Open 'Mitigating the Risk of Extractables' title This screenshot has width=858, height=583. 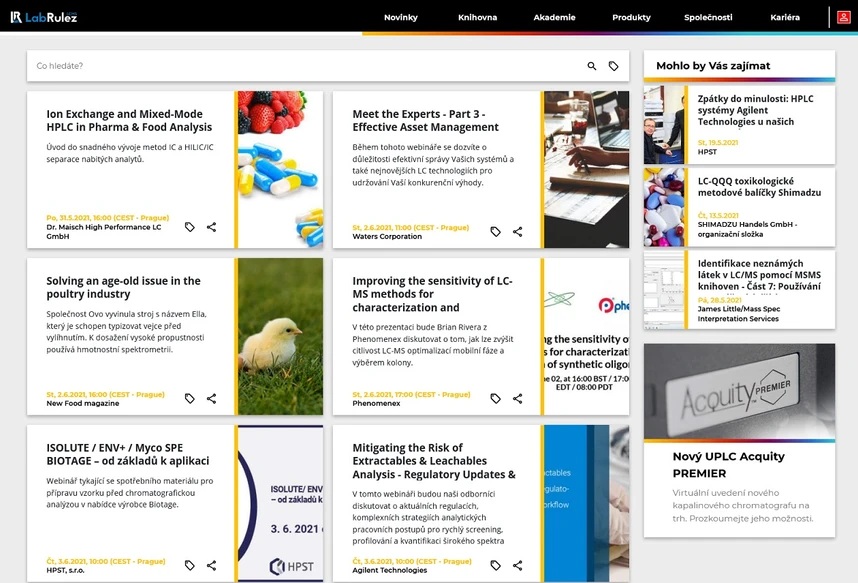[434, 461]
